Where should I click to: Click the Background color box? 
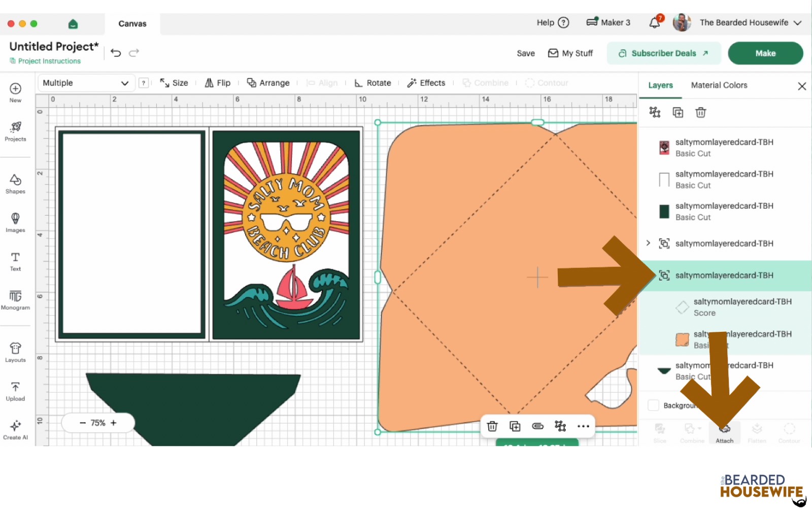tap(653, 405)
